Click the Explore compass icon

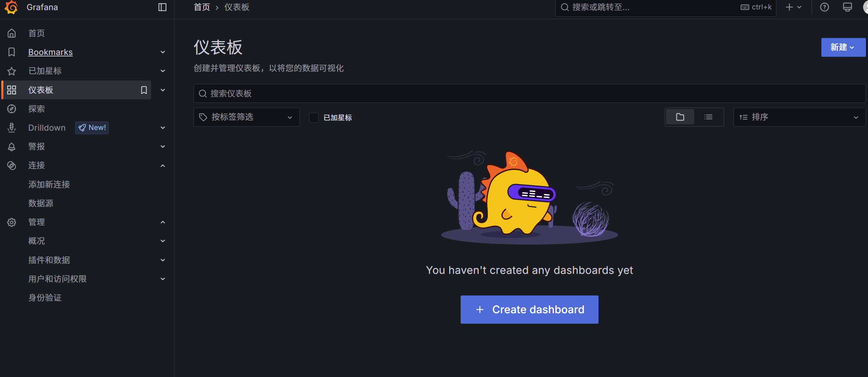coord(11,109)
